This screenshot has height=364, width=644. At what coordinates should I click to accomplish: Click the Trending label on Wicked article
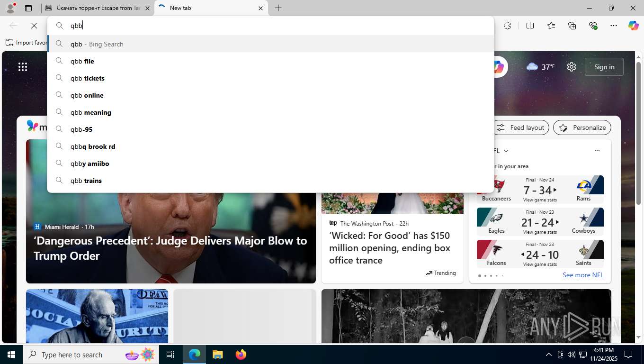pos(441,273)
